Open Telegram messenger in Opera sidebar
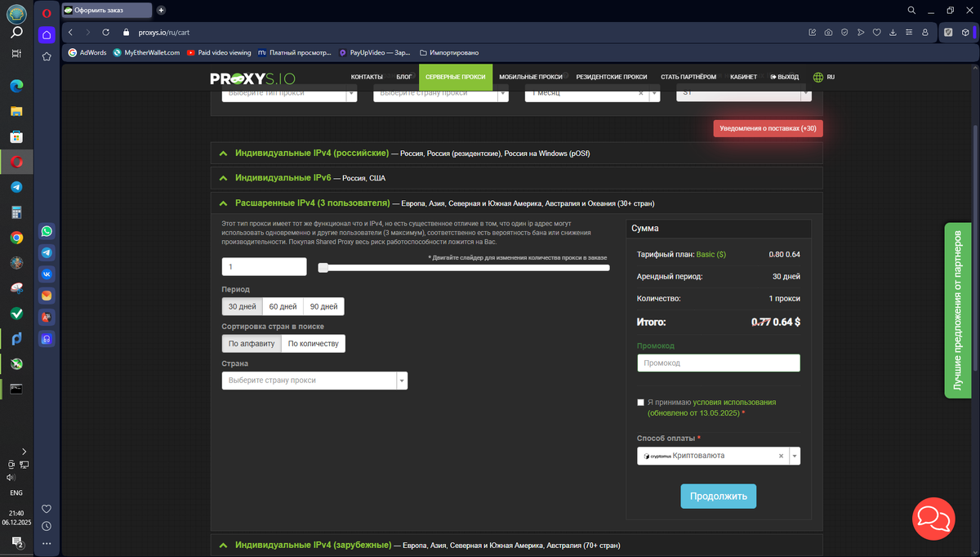The image size is (980, 557). (47, 253)
